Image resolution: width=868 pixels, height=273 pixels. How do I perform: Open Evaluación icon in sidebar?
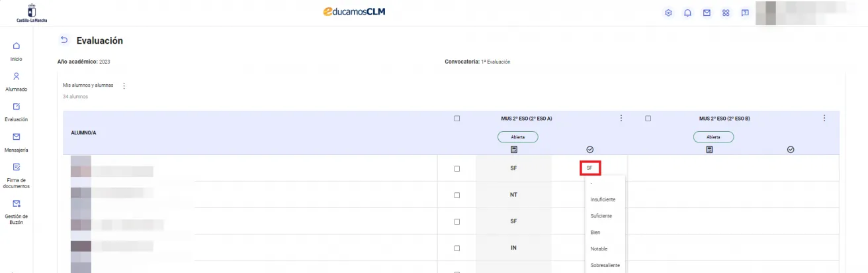click(x=17, y=106)
